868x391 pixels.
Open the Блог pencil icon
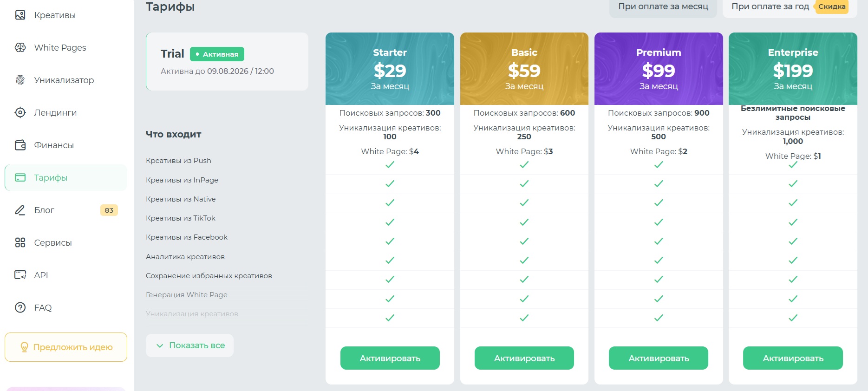pos(20,210)
